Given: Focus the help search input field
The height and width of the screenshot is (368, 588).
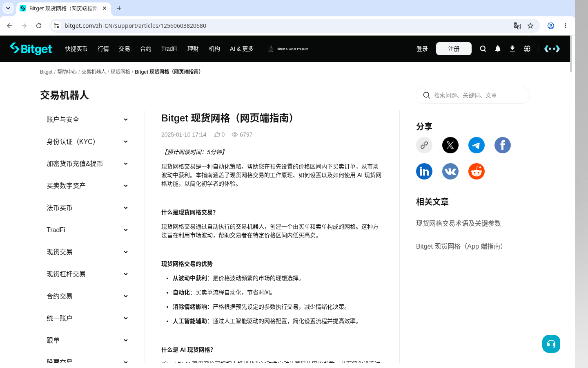Looking at the screenshot, I should [x=473, y=95].
